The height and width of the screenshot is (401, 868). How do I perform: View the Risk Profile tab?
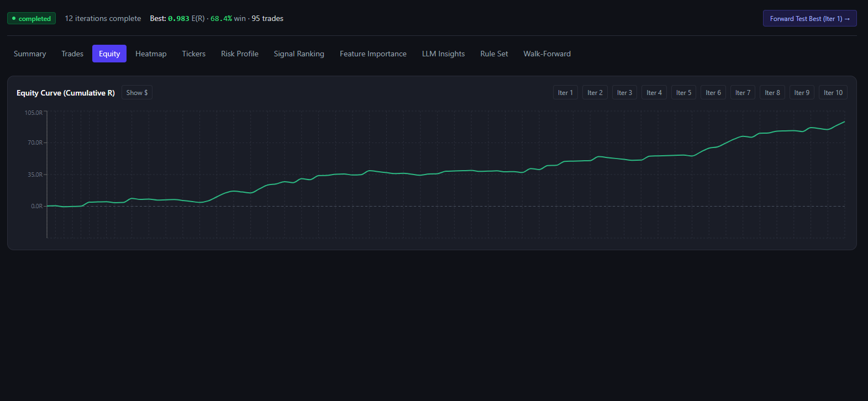[x=240, y=54]
